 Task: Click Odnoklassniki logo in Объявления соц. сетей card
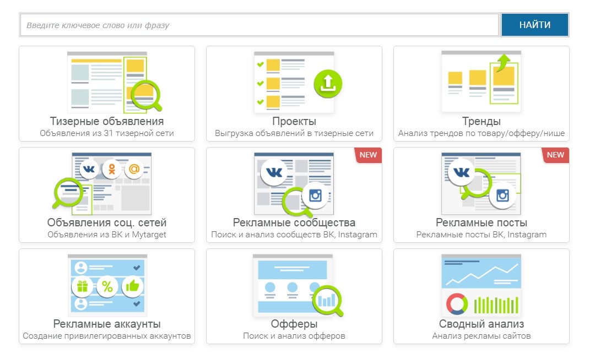point(111,169)
